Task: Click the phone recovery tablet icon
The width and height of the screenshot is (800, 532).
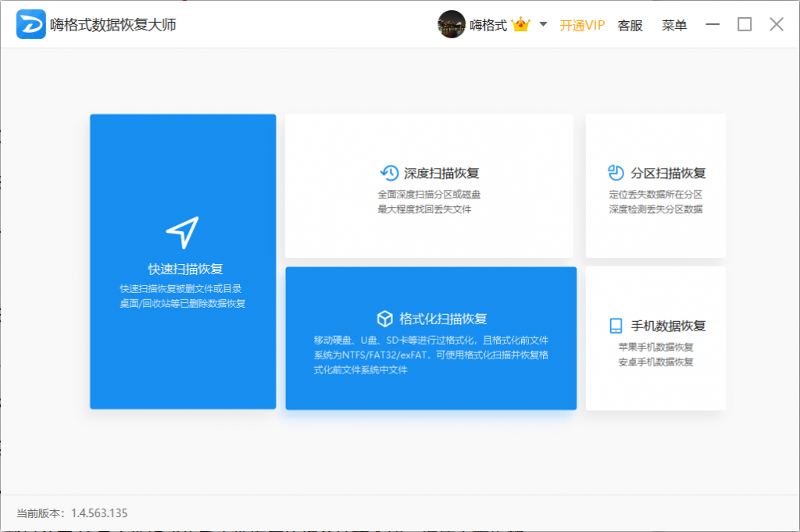Action: [616, 326]
